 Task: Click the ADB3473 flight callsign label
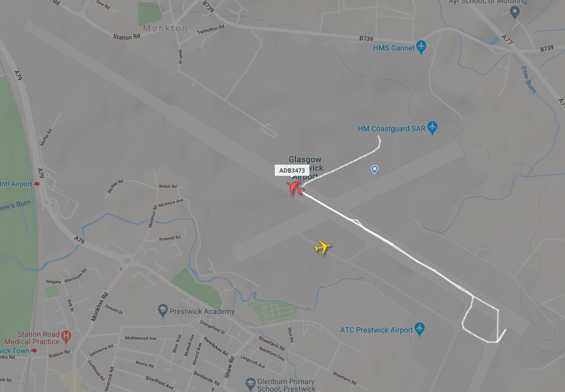[292, 171]
